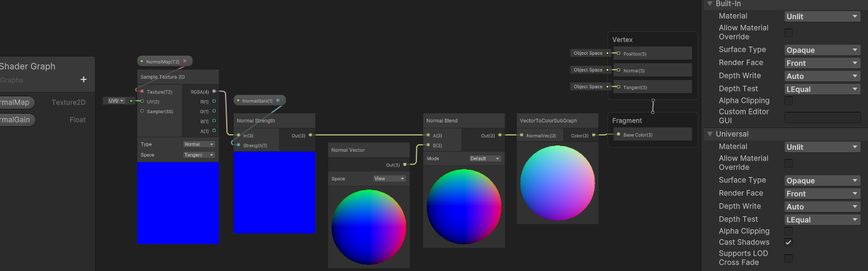Click Color(3) output port on subgraph
The image size is (868, 271).
(x=593, y=135)
